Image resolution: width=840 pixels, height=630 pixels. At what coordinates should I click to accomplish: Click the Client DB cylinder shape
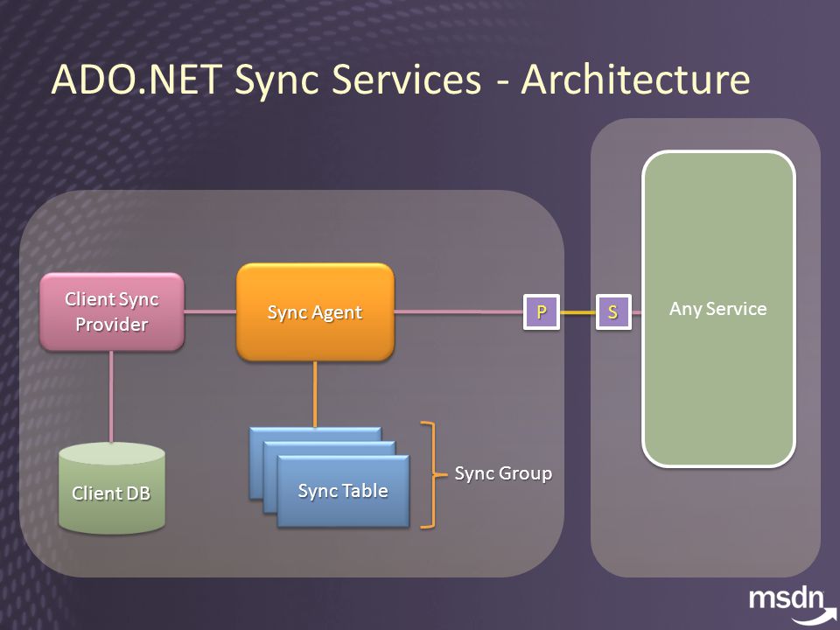[x=111, y=488]
